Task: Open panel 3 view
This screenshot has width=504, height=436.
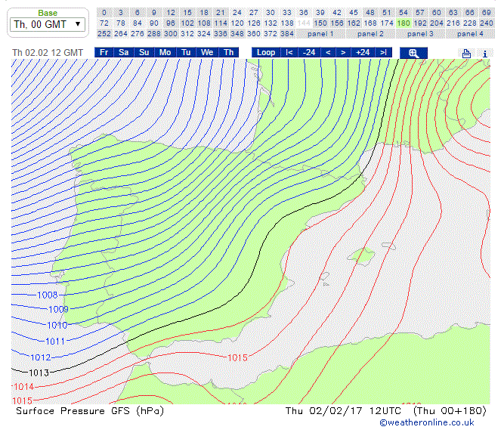Action: click(x=420, y=34)
